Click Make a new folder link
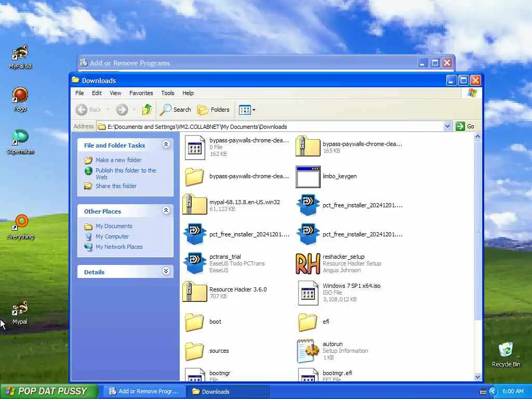The height and width of the screenshot is (399, 532). [x=118, y=160]
